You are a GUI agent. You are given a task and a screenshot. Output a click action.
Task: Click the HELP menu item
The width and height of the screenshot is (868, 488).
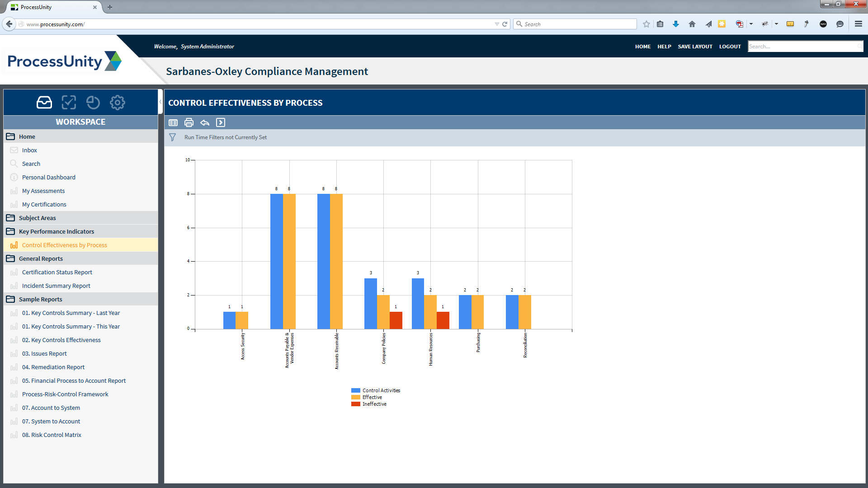coord(664,47)
